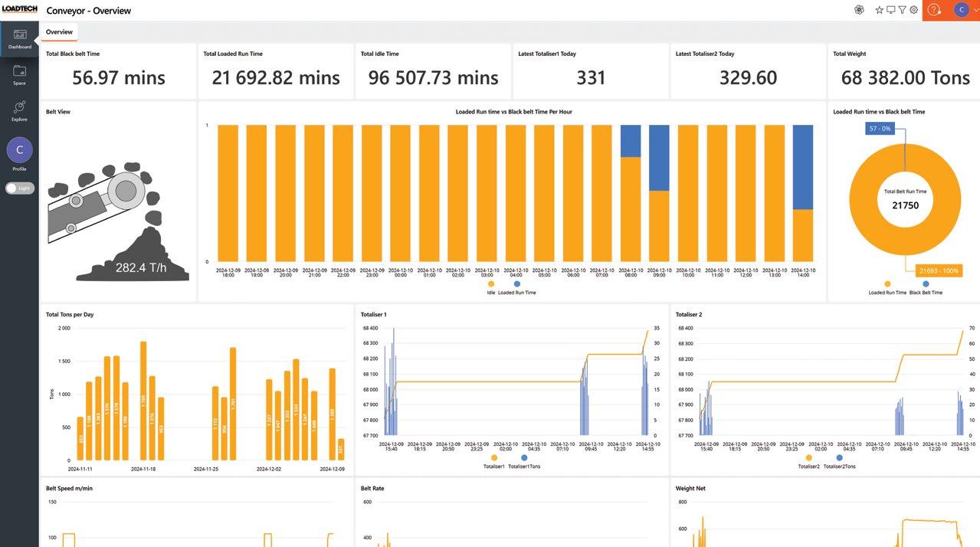Click the Total Tons per Day title
980x547 pixels.
(70, 314)
